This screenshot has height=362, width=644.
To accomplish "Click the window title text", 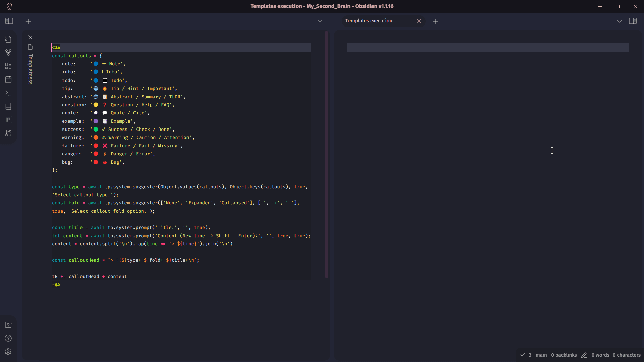I will (322, 6).
